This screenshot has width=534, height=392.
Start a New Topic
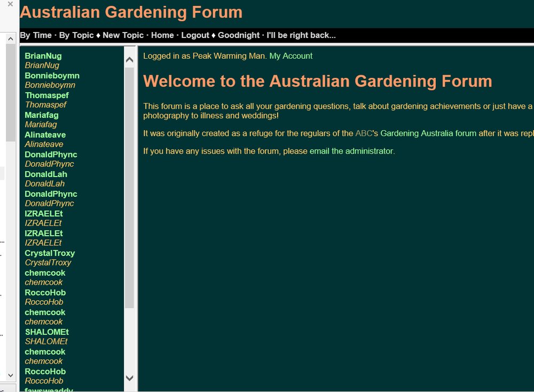[x=123, y=35]
